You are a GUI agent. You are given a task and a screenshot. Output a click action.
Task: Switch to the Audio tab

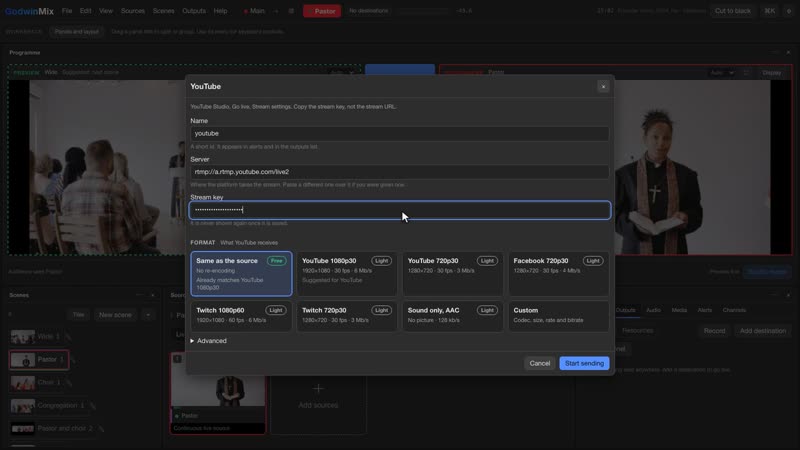click(653, 310)
